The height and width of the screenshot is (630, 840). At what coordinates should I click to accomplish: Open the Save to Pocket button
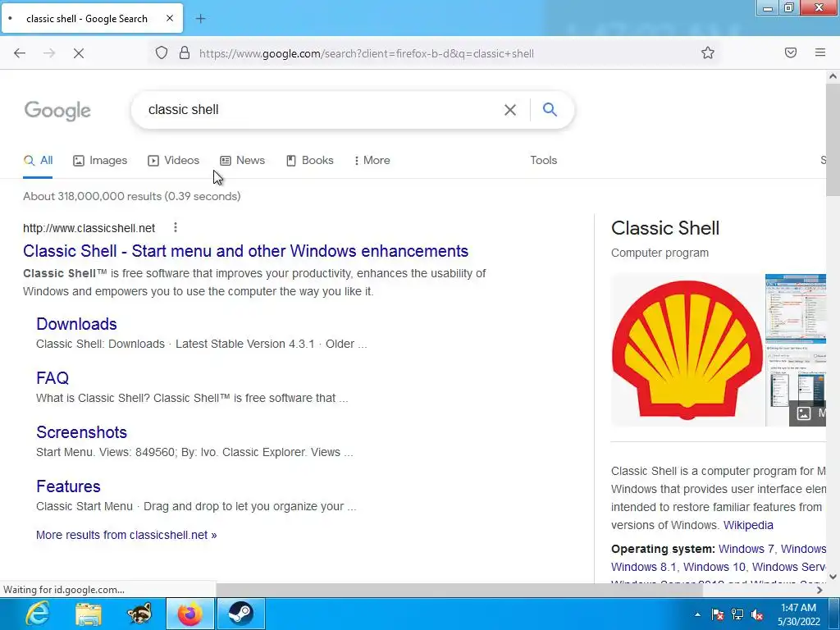tap(791, 52)
